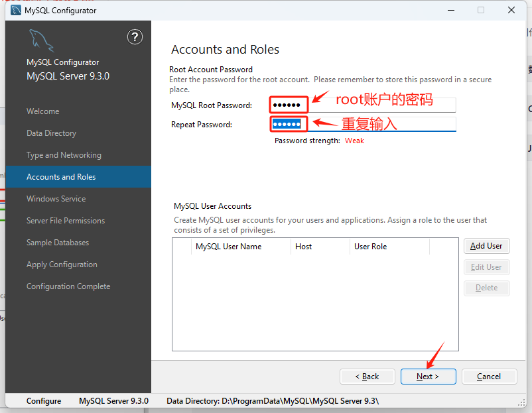Open the Windows Service step
532x413 pixels.
click(x=56, y=199)
